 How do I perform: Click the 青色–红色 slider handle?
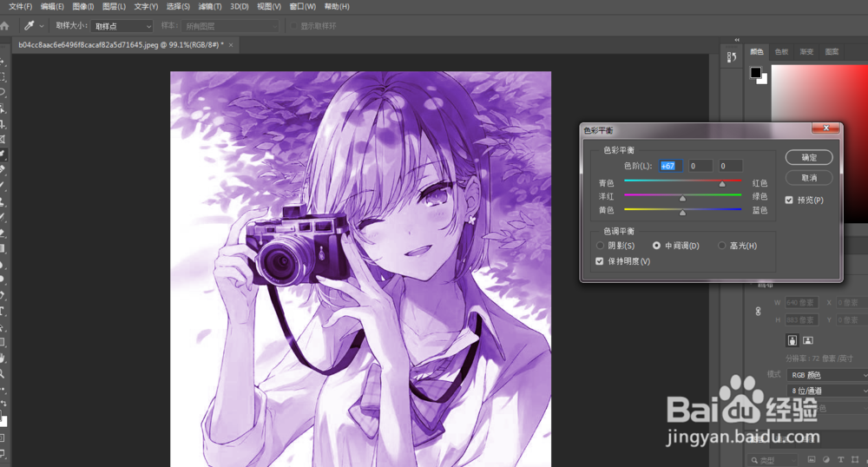click(722, 184)
